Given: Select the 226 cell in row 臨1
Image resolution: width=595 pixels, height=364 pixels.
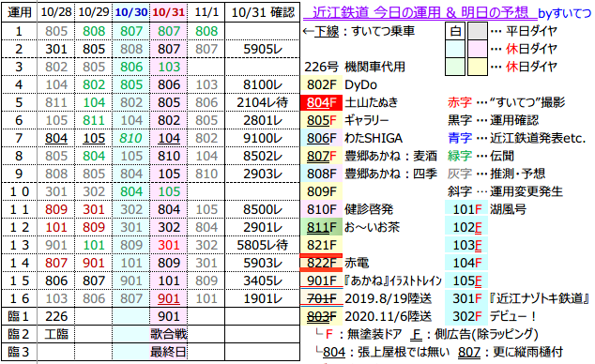Looking at the screenshot, I should [x=56, y=316].
